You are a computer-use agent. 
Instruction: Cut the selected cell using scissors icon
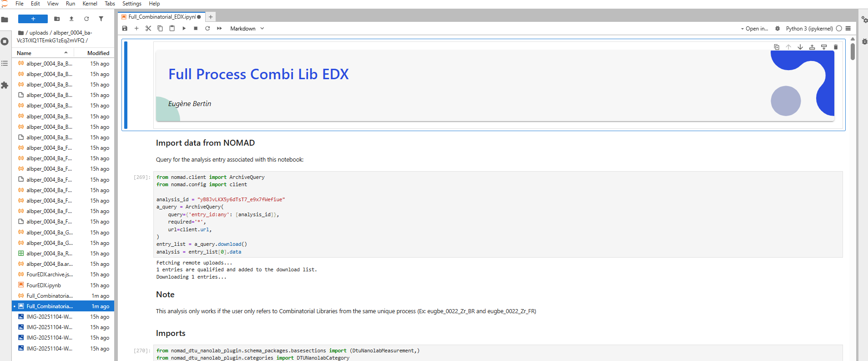pos(148,29)
